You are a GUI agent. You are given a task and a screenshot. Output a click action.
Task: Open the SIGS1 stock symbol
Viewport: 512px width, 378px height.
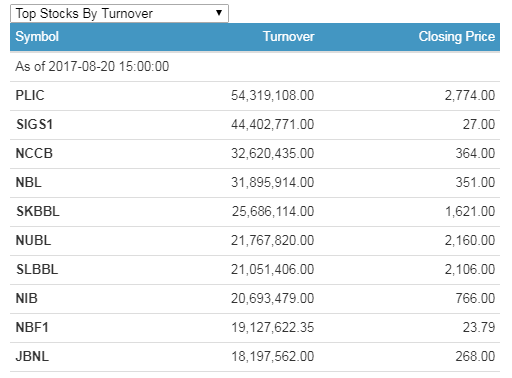[34, 124]
